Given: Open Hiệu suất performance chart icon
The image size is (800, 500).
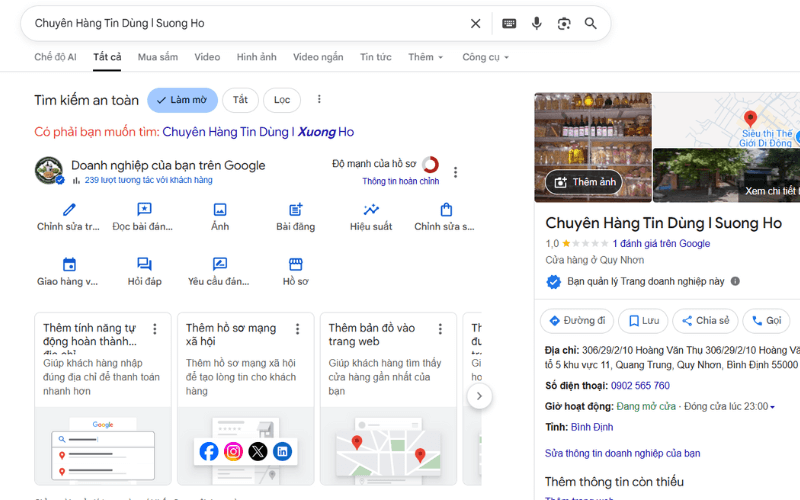Looking at the screenshot, I should pos(371,210).
